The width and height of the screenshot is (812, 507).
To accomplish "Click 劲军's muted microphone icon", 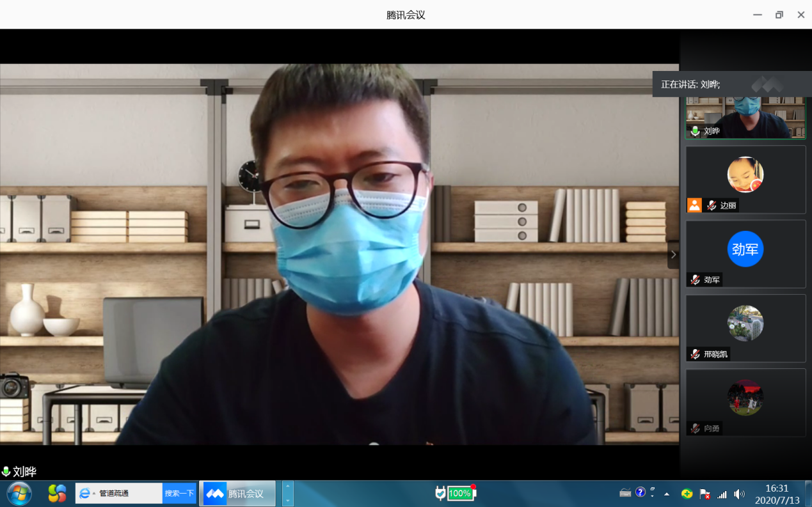I will [695, 279].
